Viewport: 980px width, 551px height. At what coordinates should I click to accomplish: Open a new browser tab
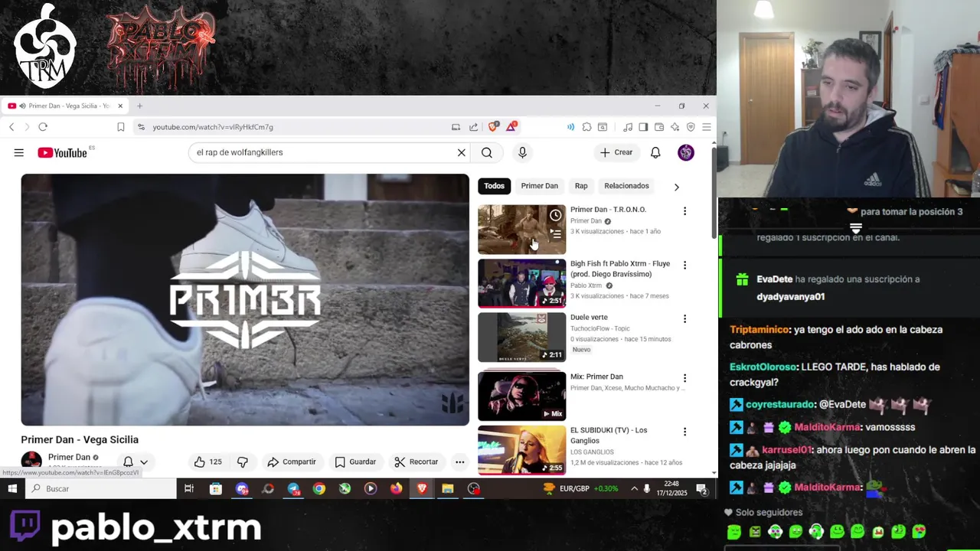139,106
